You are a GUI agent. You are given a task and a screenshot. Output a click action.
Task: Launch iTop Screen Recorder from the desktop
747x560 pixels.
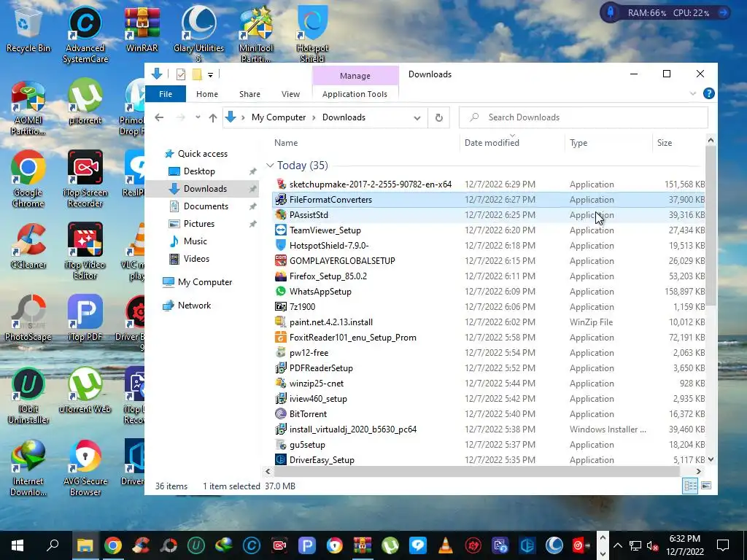tap(85, 179)
